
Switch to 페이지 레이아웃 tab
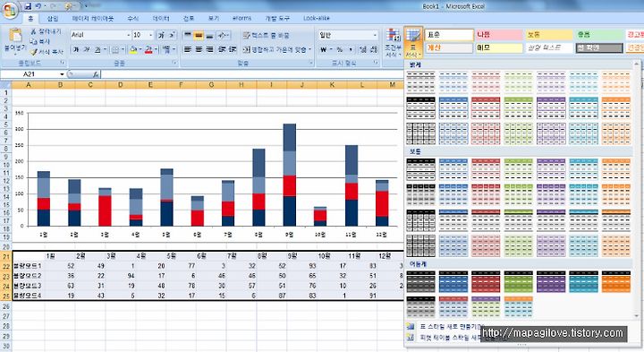click(x=93, y=19)
